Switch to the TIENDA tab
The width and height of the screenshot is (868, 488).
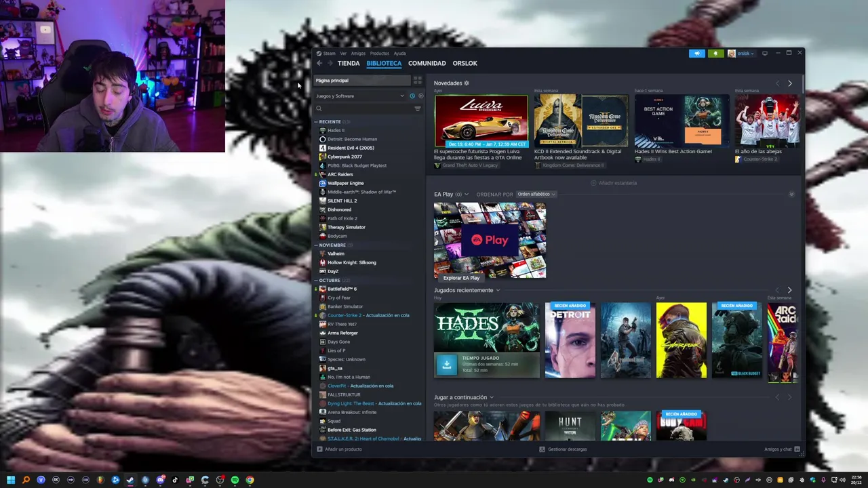coord(349,63)
